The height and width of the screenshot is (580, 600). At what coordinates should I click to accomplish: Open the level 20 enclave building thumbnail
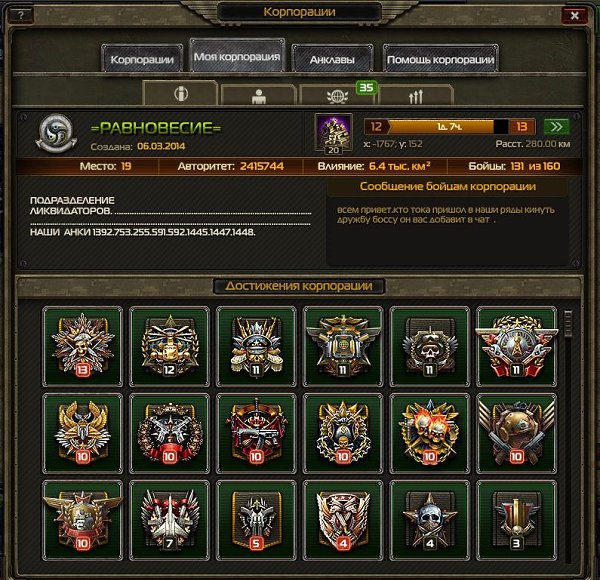333,134
